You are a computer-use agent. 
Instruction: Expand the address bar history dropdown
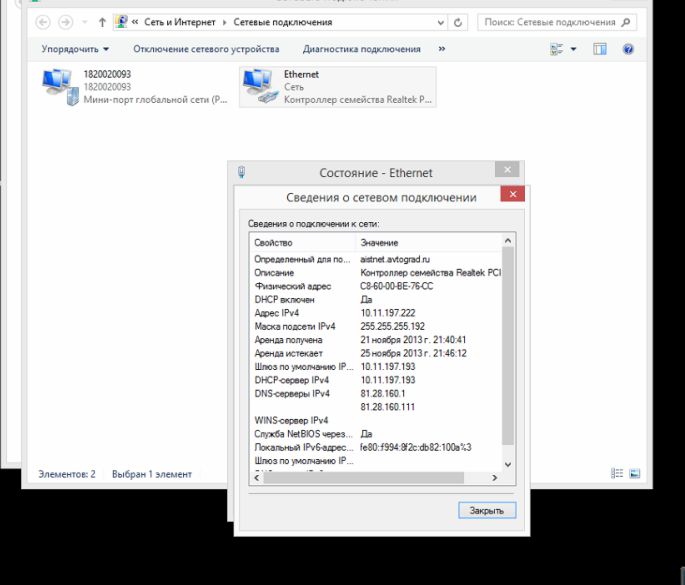440,23
